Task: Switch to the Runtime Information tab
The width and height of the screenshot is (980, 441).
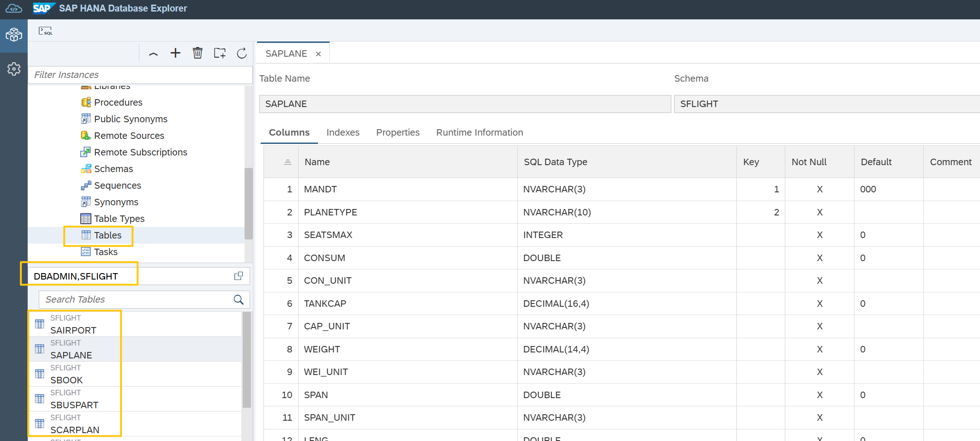Action: [x=479, y=132]
